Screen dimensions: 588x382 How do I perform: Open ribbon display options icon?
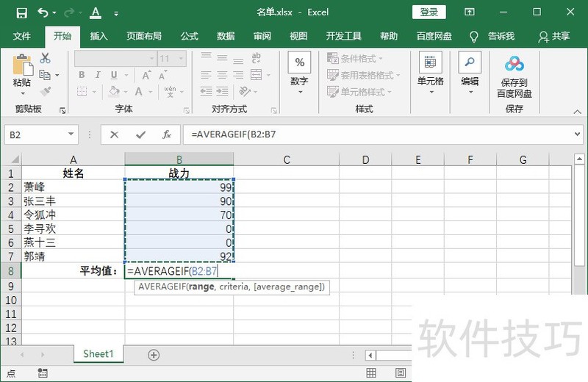click(x=469, y=12)
